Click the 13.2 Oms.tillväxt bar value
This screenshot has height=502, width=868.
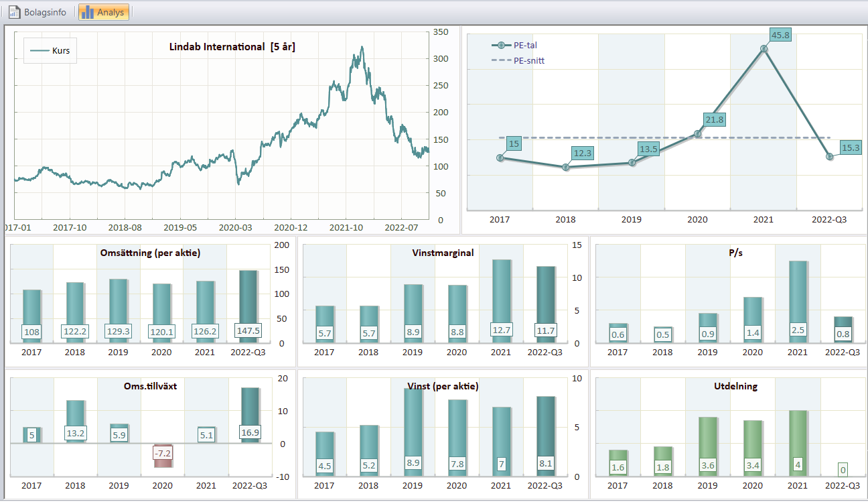click(x=75, y=433)
